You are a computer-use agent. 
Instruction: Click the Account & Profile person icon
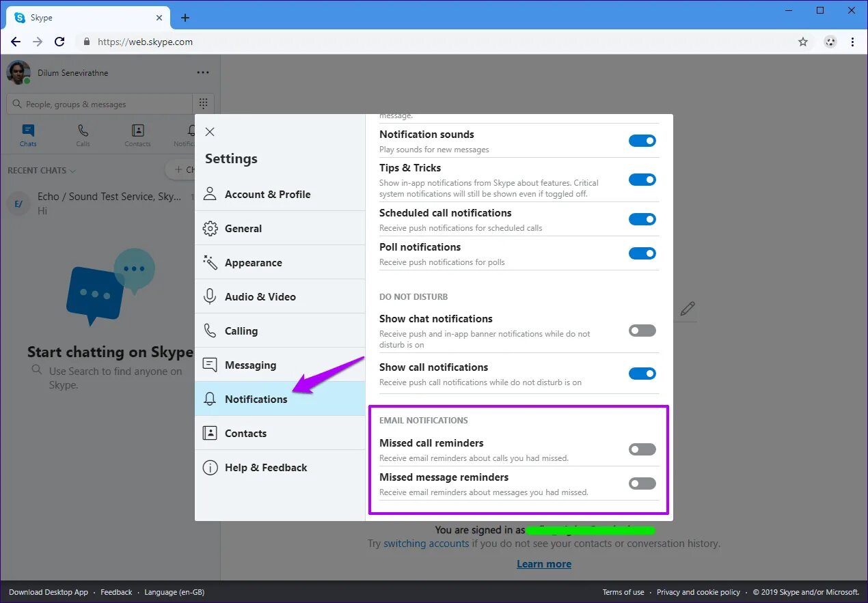tap(211, 194)
